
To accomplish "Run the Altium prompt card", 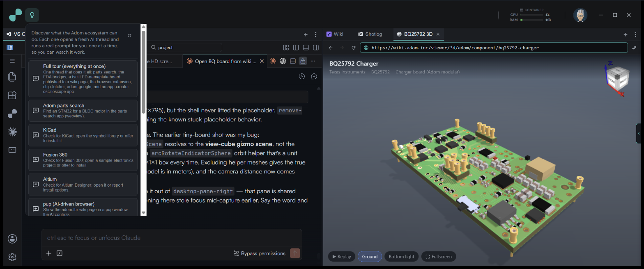I will coord(83,185).
